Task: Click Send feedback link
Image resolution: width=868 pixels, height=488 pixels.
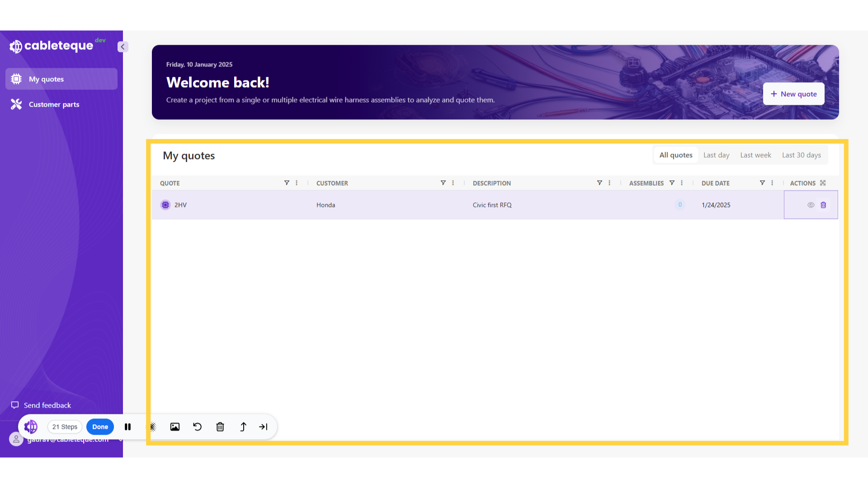Action: coord(47,405)
